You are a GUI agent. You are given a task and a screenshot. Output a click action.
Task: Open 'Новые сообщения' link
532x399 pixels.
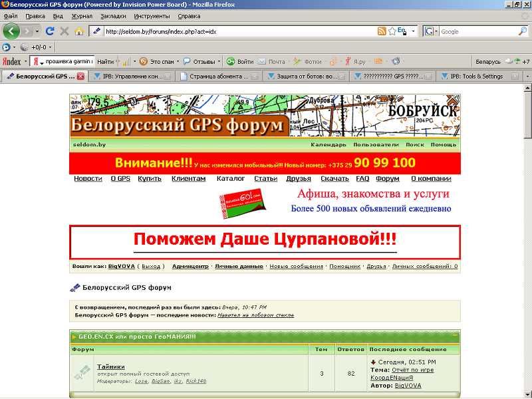(x=296, y=267)
